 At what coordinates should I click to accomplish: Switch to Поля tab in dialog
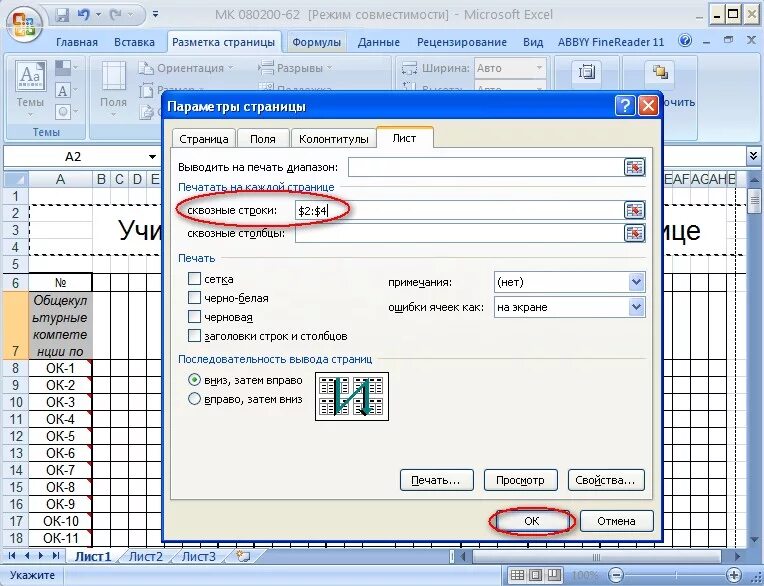(x=263, y=139)
